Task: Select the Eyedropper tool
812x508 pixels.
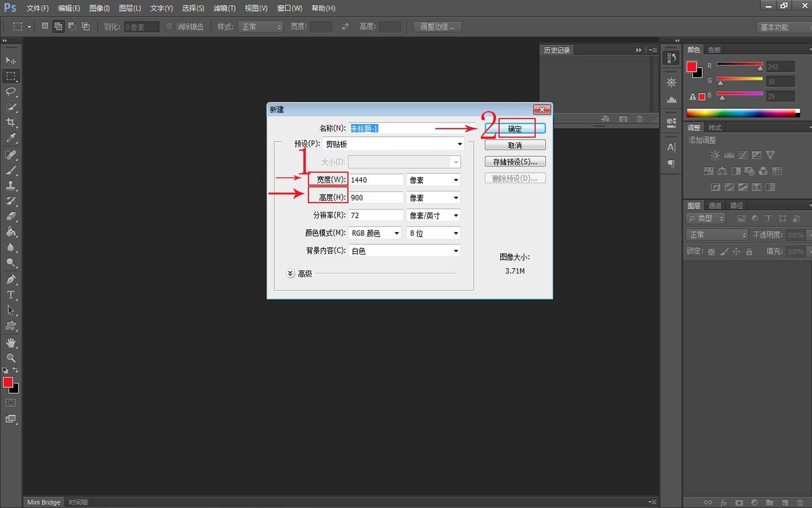Action: pos(11,138)
